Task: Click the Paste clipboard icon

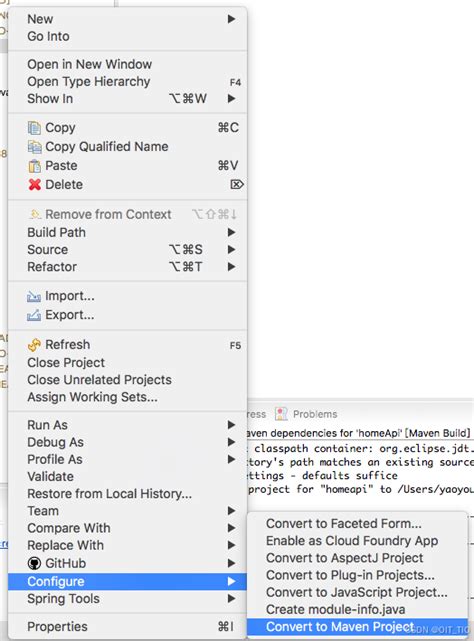Action: point(34,166)
